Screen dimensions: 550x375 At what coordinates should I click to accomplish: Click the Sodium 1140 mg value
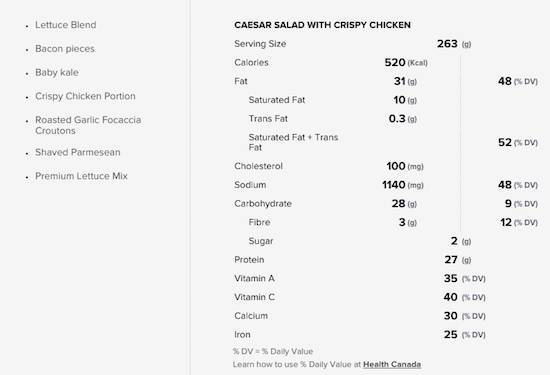click(403, 185)
